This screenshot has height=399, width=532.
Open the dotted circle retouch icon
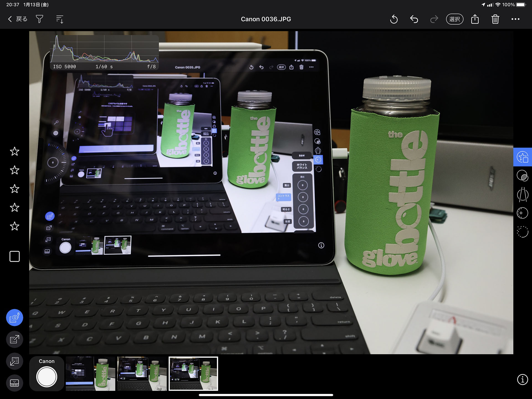(x=523, y=232)
